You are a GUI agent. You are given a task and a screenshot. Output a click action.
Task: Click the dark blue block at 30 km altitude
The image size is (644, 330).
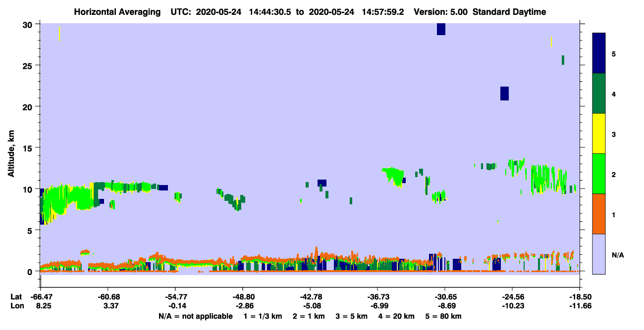click(441, 29)
